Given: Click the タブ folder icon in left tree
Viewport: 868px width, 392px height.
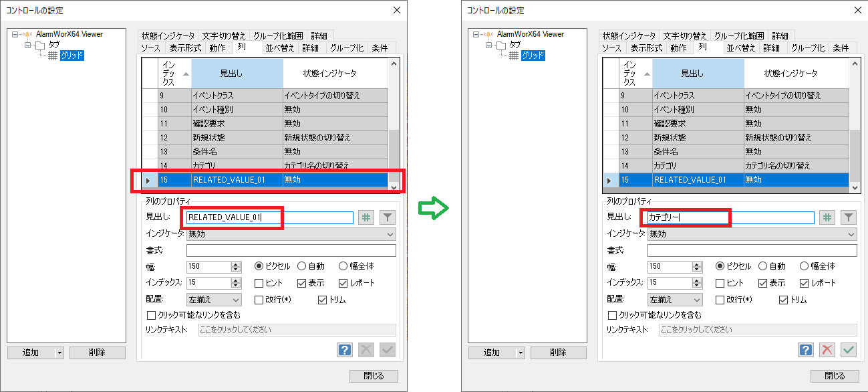Looking at the screenshot, I should [x=39, y=44].
